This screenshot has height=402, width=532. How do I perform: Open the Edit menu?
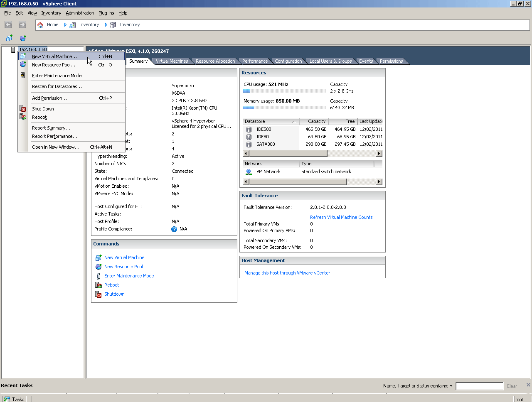click(x=19, y=13)
